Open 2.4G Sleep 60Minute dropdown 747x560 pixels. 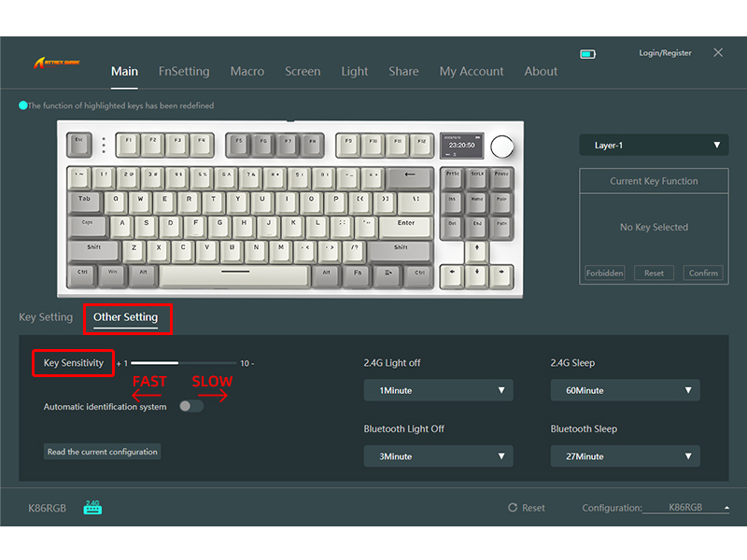pos(625,390)
